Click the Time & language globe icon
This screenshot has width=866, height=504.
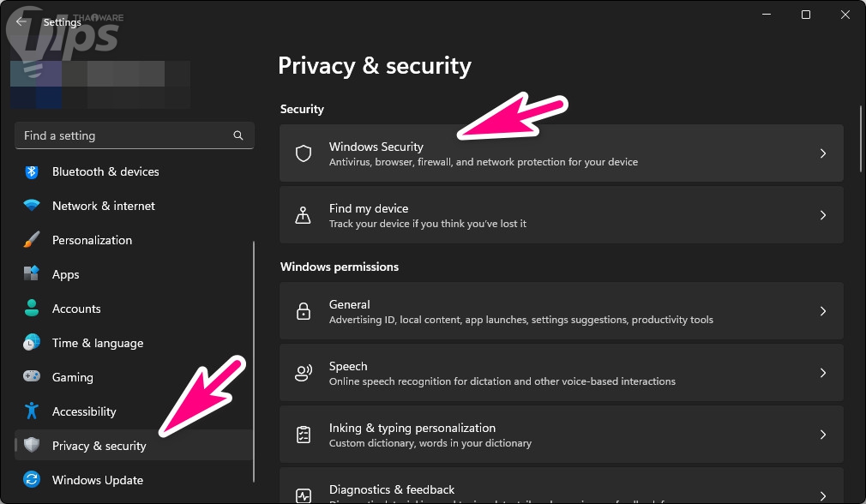click(x=32, y=343)
